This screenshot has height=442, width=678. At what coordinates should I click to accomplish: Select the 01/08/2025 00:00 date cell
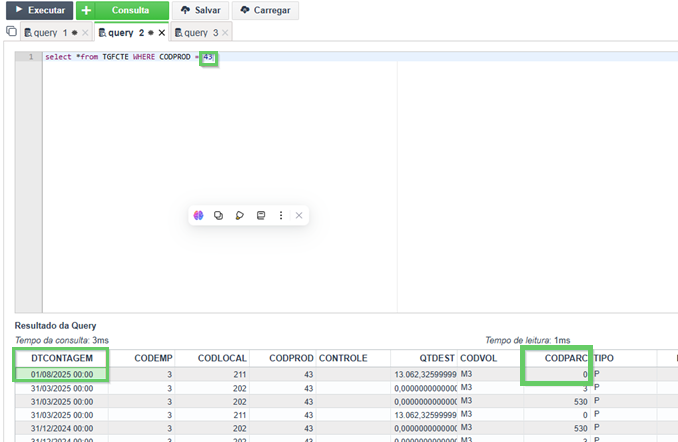(62, 375)
